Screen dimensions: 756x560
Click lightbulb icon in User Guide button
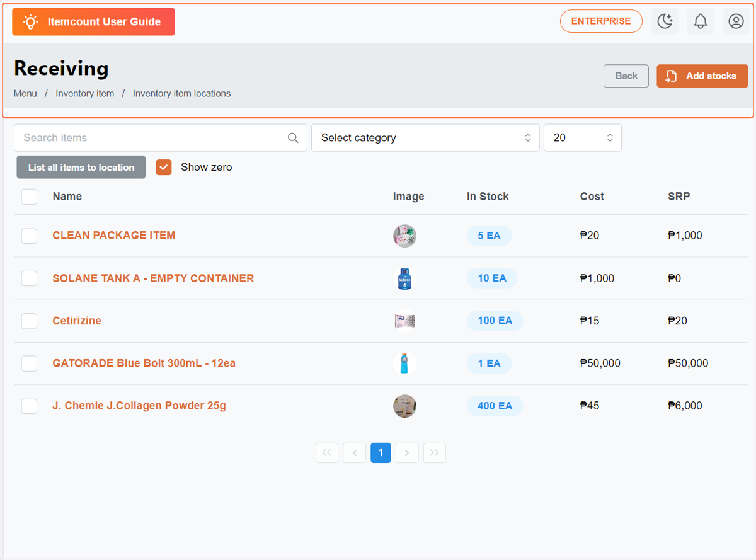tap(30, 21)
